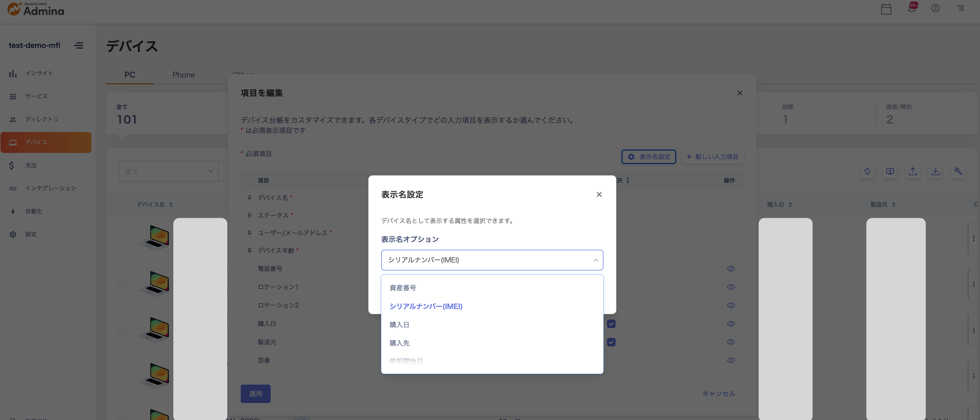Click the 新しい入力項目 button
Viewport: 980px width, 420px height.
coord(713,157)
